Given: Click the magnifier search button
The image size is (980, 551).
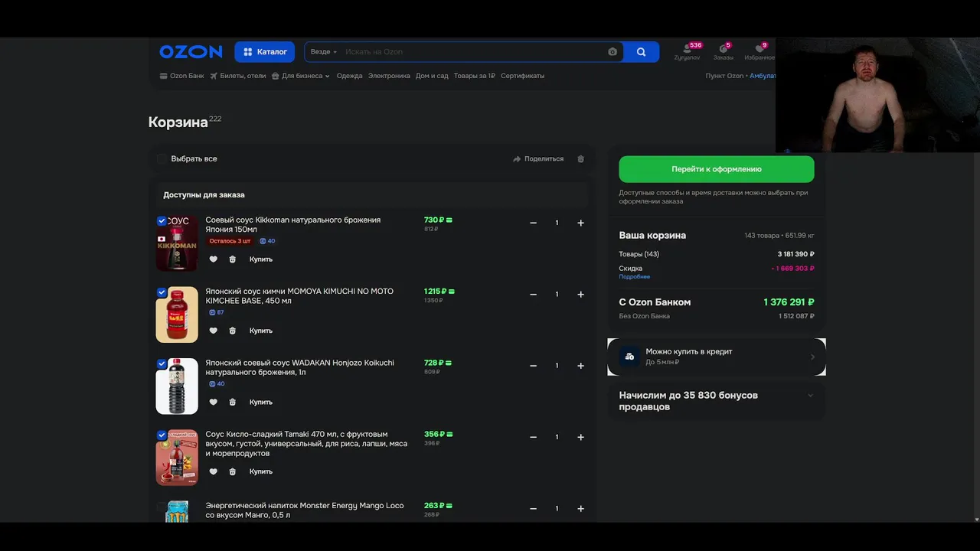Looking at the screenshot, I should (x=642, y=52).
